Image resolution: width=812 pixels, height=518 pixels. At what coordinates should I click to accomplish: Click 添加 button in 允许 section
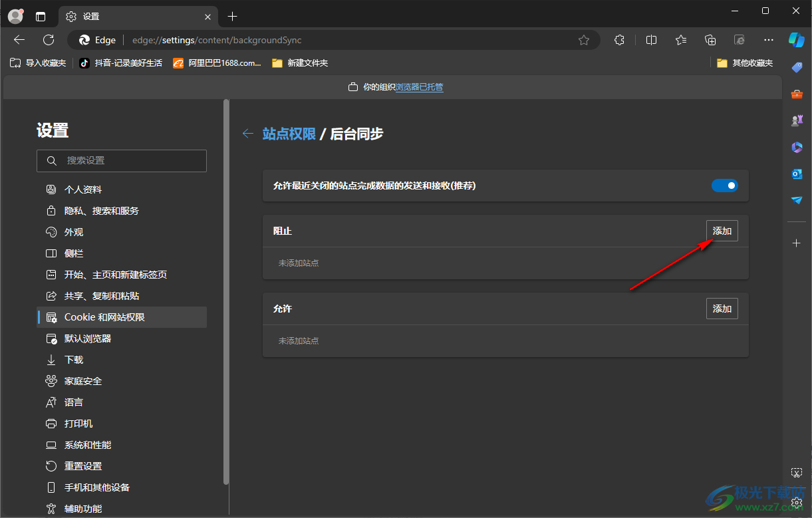point(722,309)
